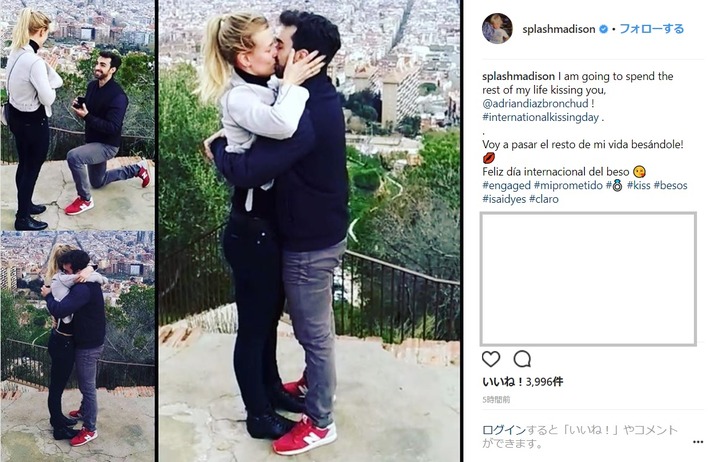710x462 pixels.
Task: Open the #isaidyes hashtag
Action: coord(504,199)
